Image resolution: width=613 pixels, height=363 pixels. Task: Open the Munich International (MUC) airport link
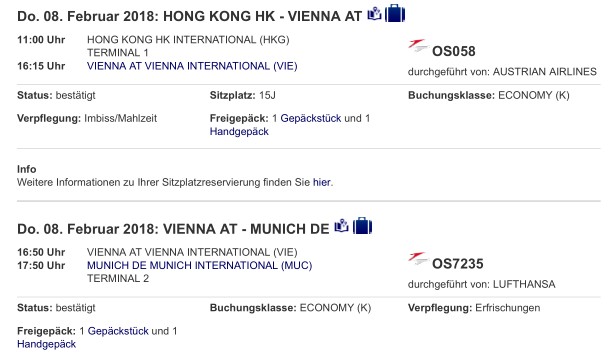[x=199, y=265]
